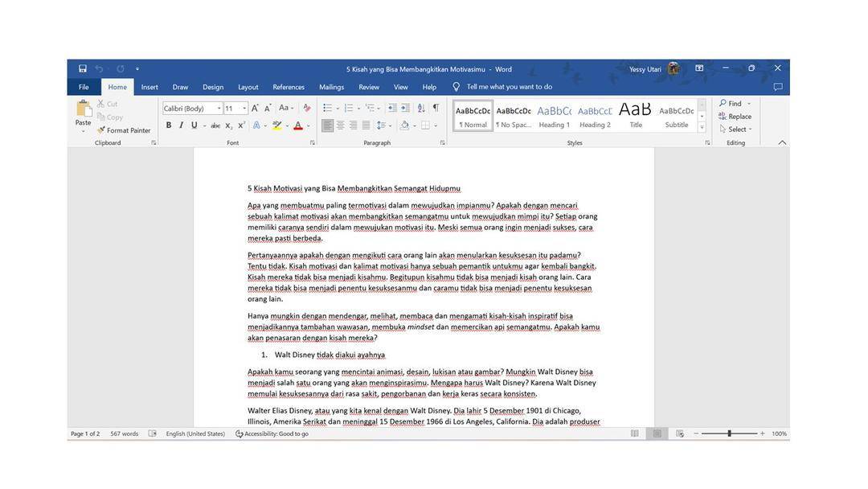Open the proofing errors status icon
The height and width of the screenshot is (489, 868).
152,434
